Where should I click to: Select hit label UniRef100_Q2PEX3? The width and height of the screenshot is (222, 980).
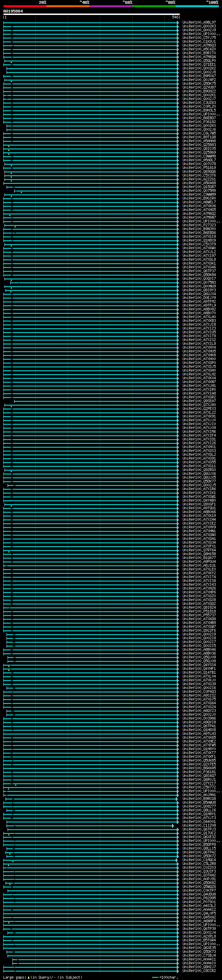[x=199, y=408]
